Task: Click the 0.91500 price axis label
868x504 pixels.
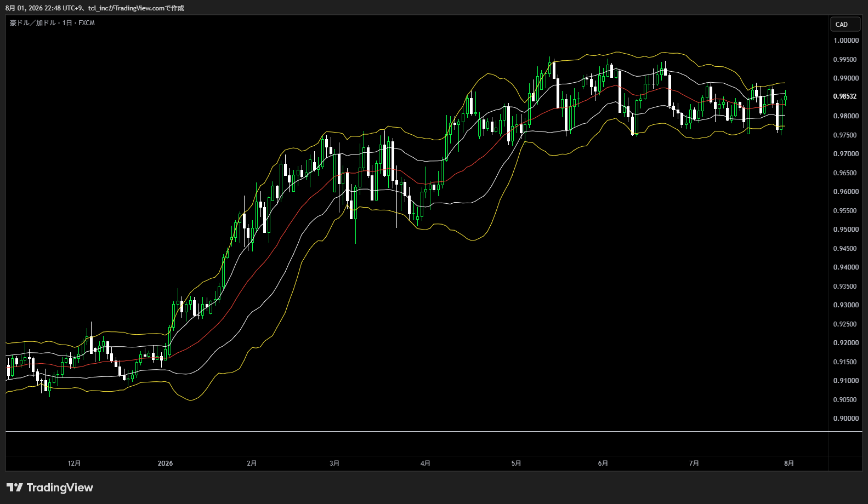Action: click(846, 362)
